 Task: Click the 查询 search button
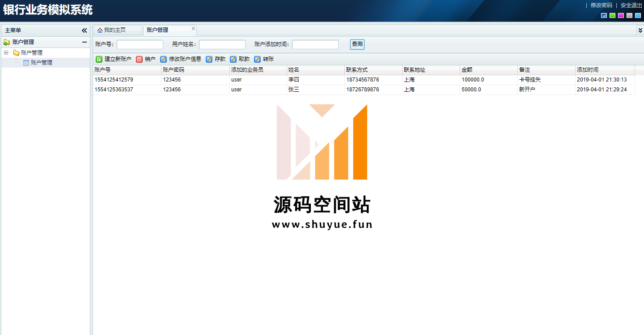pyautogui.click(x=357, y=44)
